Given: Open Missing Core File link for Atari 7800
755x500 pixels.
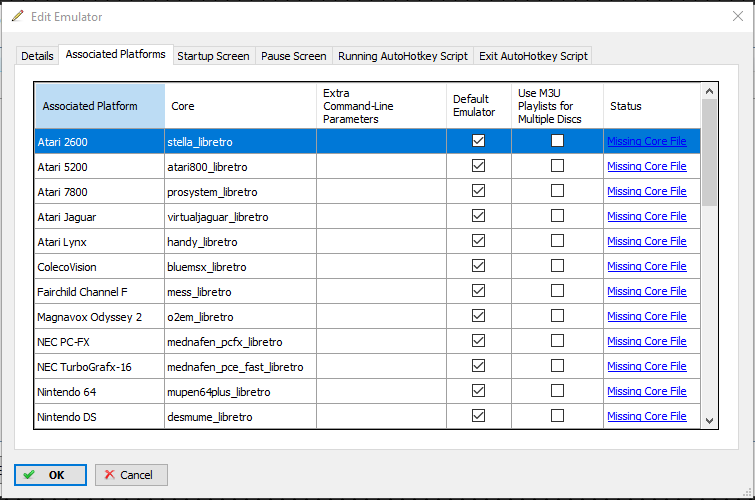Looking at the screenshot, I should pos(647,191).
